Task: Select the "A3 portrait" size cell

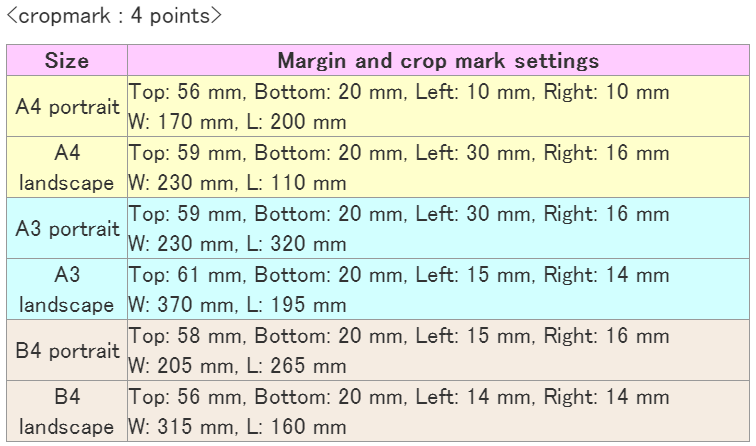Action: pos(67,228)
